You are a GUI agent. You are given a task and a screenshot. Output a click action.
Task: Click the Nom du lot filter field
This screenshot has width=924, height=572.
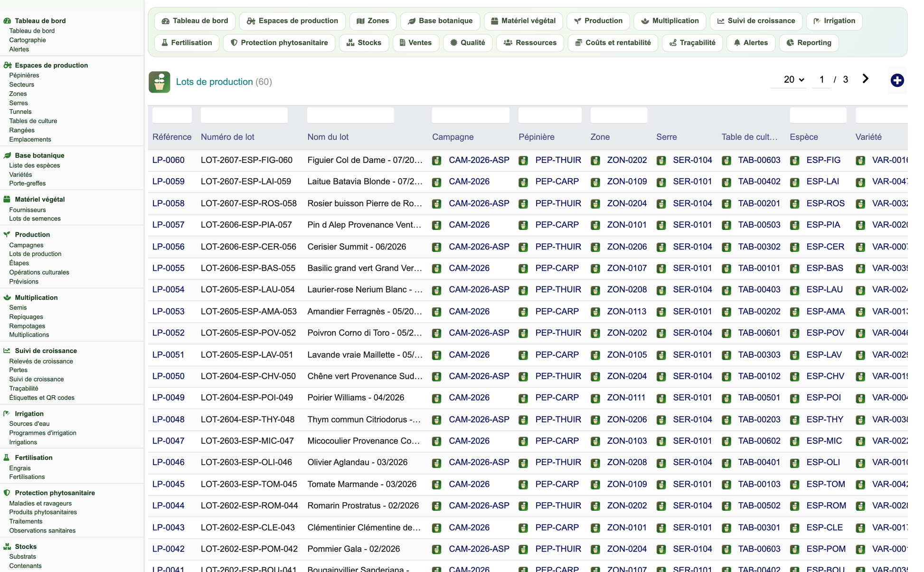click(x=350, y=115)
